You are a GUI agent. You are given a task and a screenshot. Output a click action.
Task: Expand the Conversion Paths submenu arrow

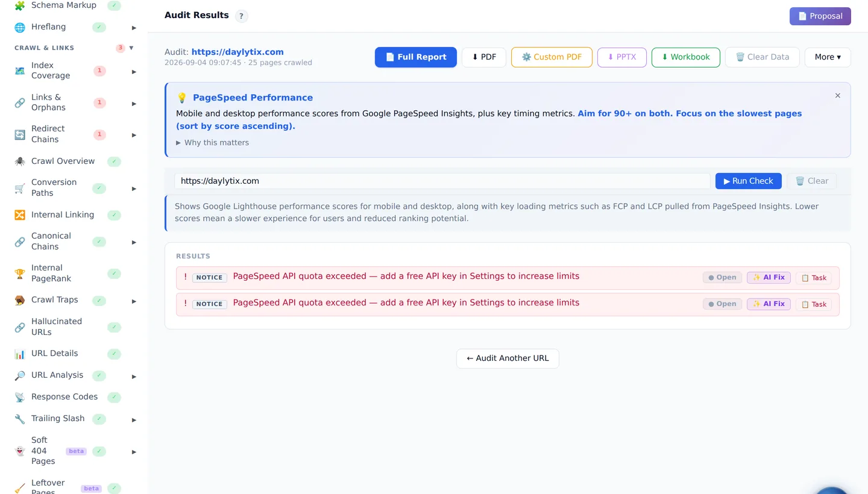(x=134, y=189)
